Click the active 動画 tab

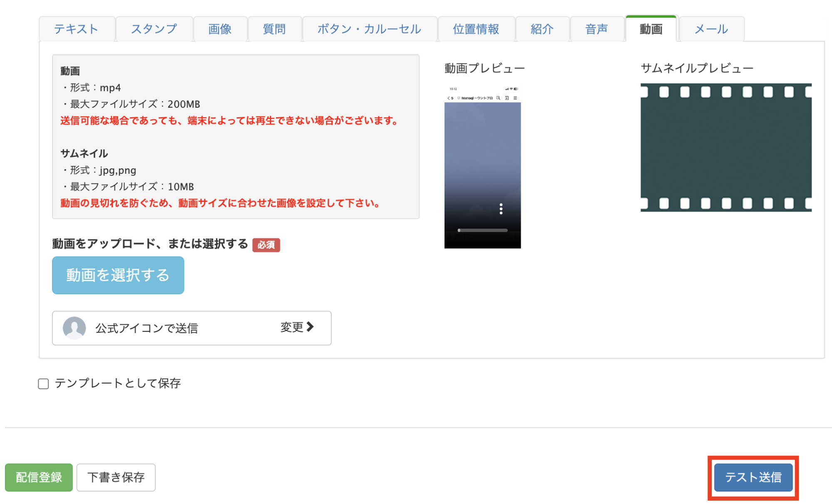(651, 29)
